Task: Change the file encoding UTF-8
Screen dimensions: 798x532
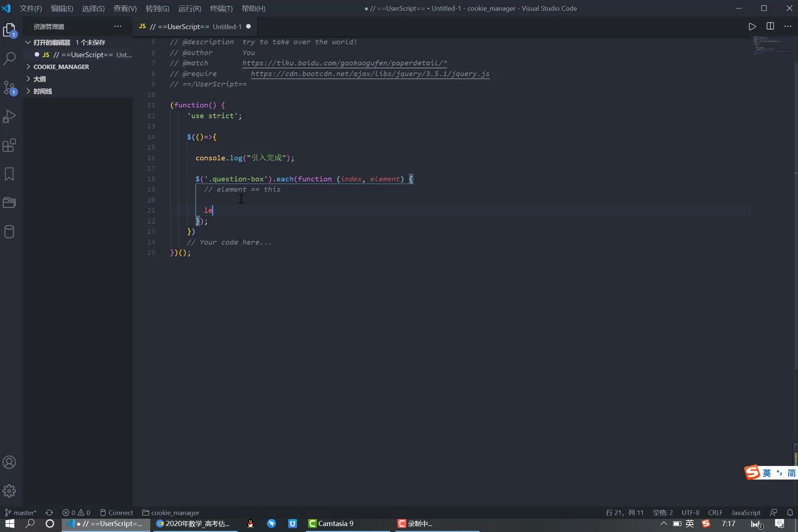Action: 690,512
